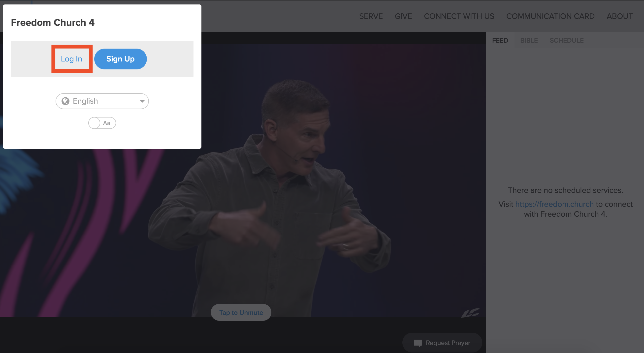
Task: Open the SERVE menu item
Action: 371,16
